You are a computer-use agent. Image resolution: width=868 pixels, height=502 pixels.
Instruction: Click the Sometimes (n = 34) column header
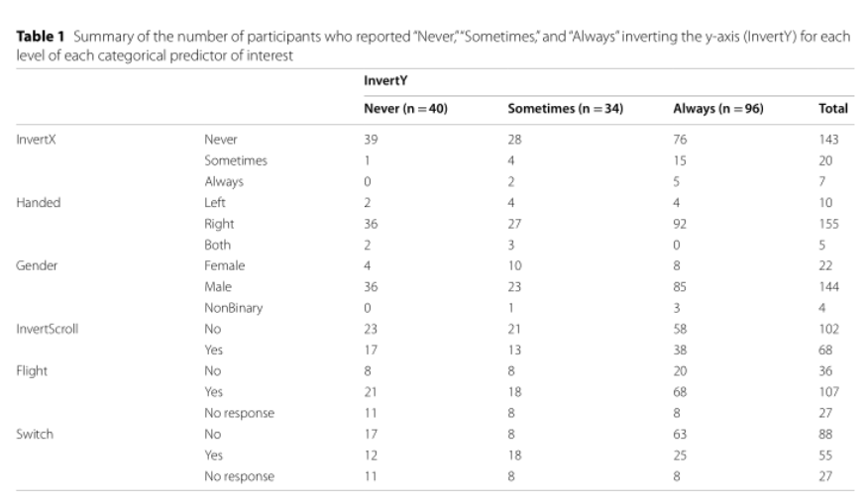[x=565, y=108]
